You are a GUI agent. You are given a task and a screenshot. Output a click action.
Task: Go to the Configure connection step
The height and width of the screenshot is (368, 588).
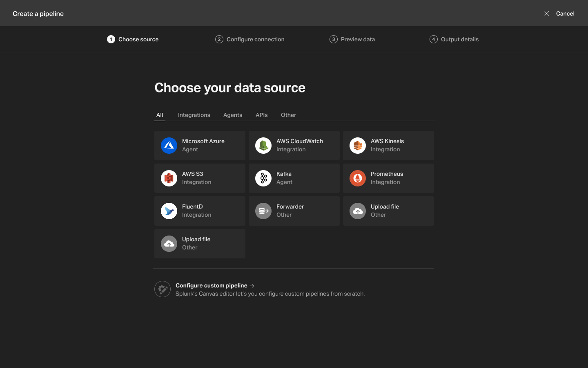coord(250,39)
